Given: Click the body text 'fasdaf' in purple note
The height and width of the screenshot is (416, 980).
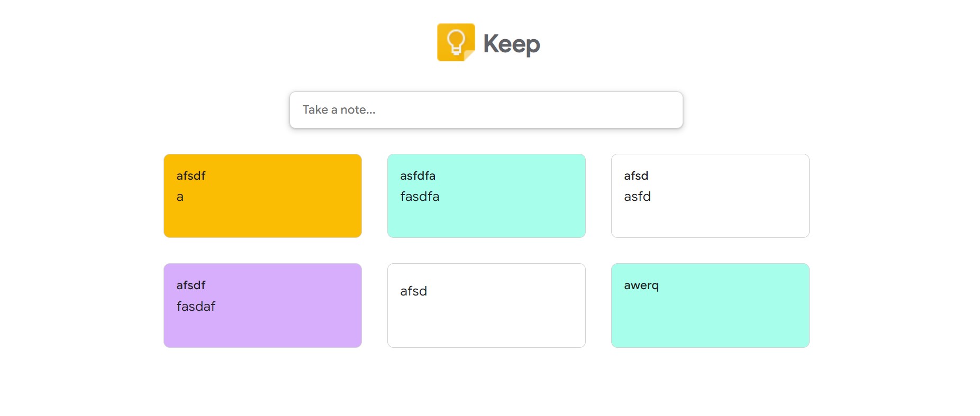Looking at the screenshot, I should (196, 307).
